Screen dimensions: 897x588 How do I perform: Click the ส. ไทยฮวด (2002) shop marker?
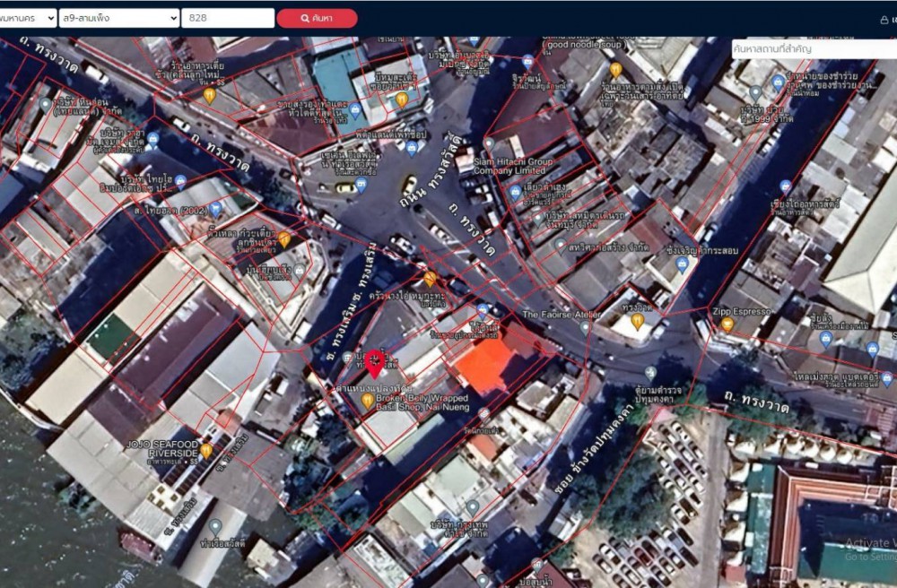point(215,209)
